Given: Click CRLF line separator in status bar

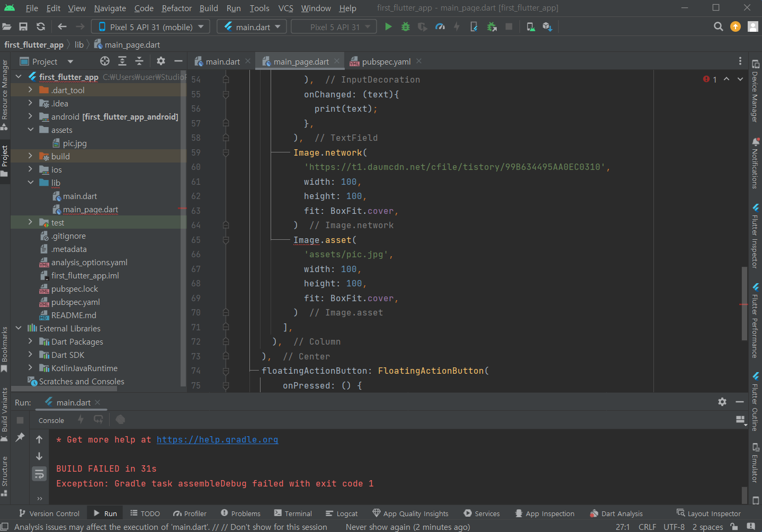Looking at the screenshot, I should (x=647, y=527).
